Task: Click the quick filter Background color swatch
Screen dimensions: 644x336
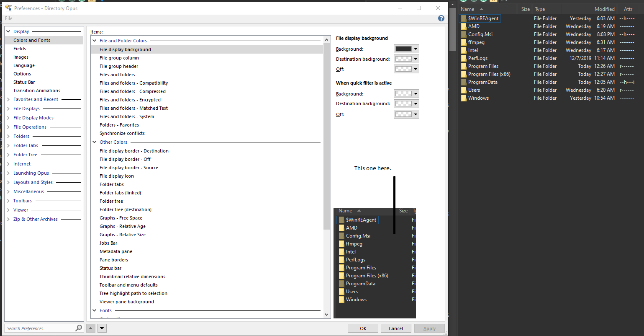Action: (x=403, y=94)
